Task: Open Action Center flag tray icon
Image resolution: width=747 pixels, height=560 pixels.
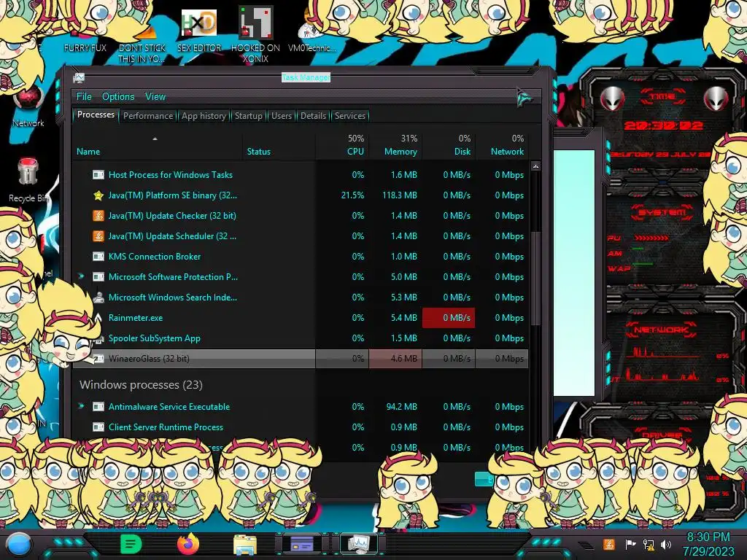Action: (630, 544)
